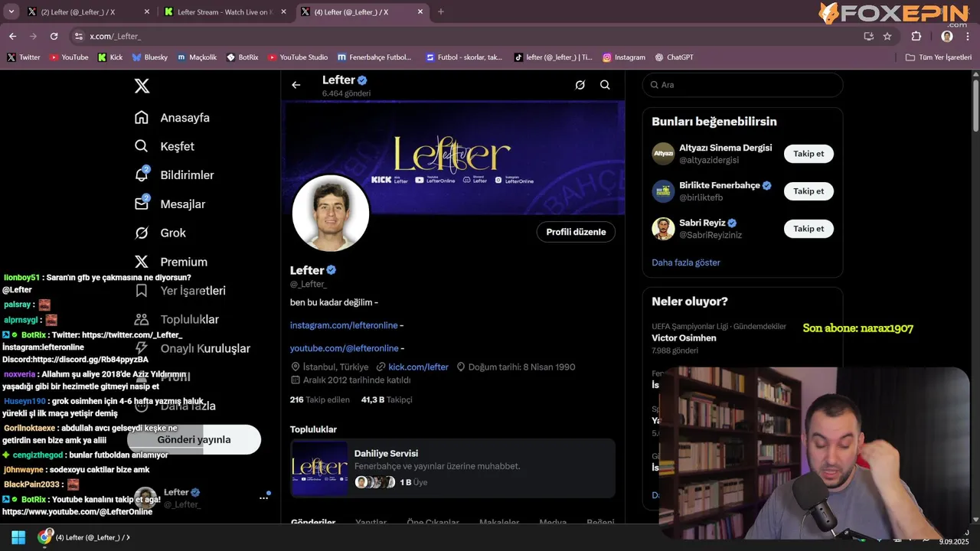Open the YouTube bookmark
The width and height of the screenshot is (980, 551).
69,57
